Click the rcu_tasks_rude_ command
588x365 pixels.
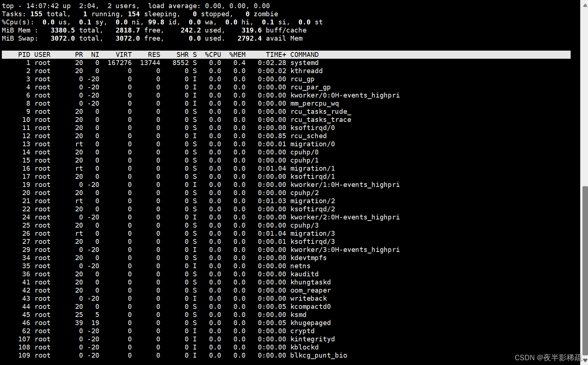(321, 112)
